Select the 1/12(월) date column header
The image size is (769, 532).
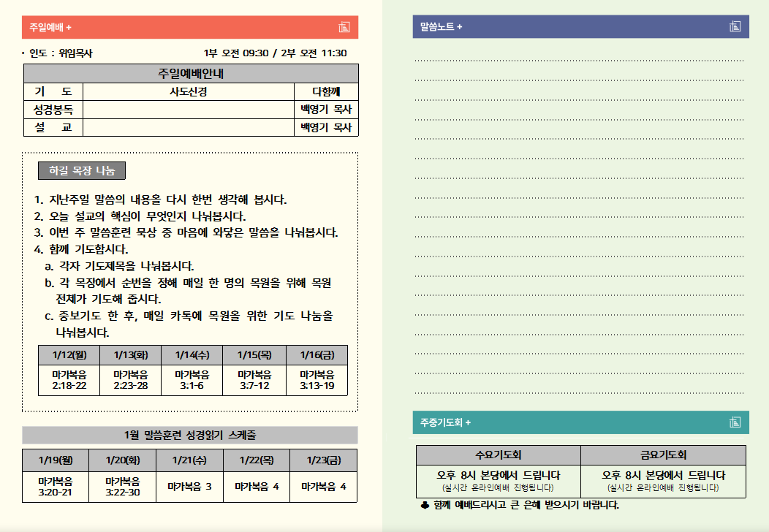[70, 354]
